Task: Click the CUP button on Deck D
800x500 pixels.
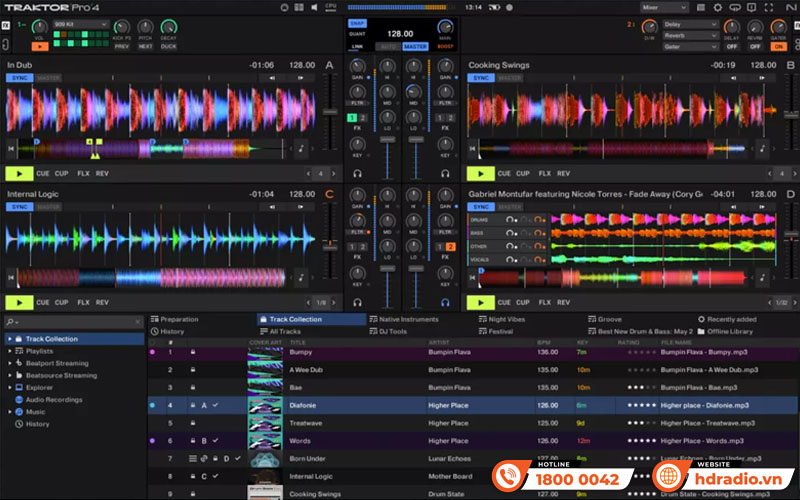Action: tap(523, 303)
